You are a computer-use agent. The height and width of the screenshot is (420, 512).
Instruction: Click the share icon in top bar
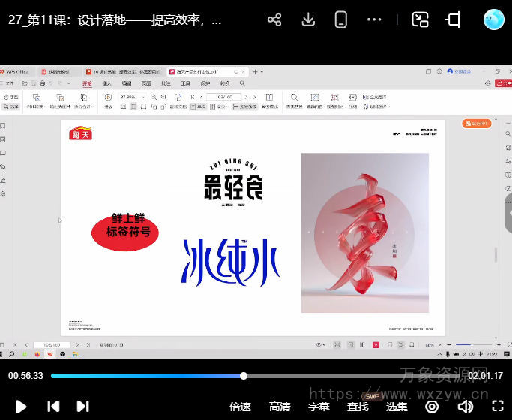pyautogui.click(x=274, y=20)
